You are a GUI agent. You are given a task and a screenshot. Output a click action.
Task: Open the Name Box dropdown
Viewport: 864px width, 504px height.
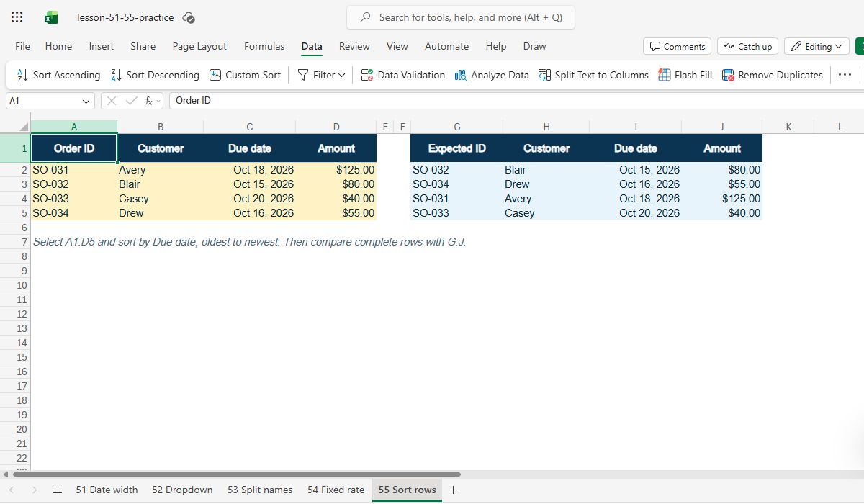(x=87, y=102)
